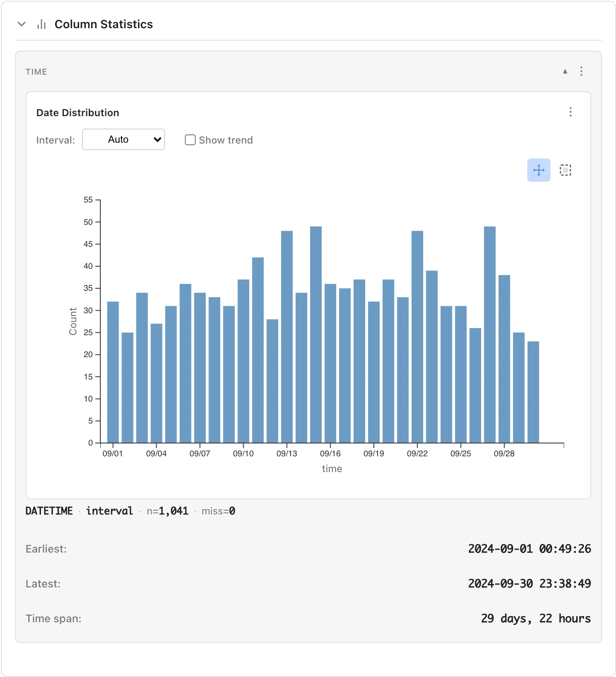Image resolution: width=616 pixels, height=677 pixels.
Task: Click the 09/16 x-axis label
Action: click(330, 454)
